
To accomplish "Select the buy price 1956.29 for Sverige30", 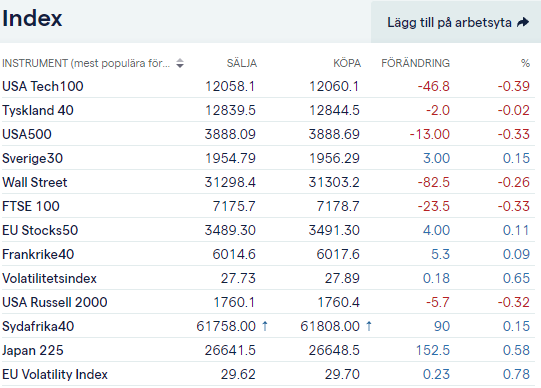I will point(334,158).
